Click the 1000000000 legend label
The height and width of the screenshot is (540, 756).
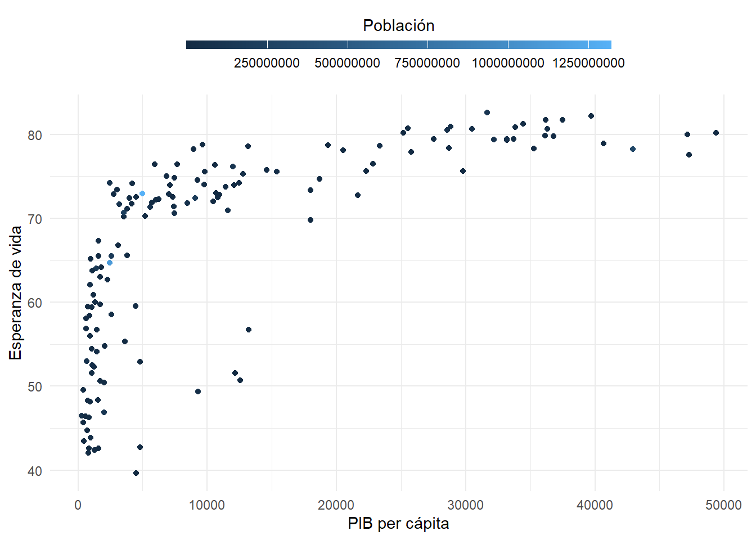point(508,63)
